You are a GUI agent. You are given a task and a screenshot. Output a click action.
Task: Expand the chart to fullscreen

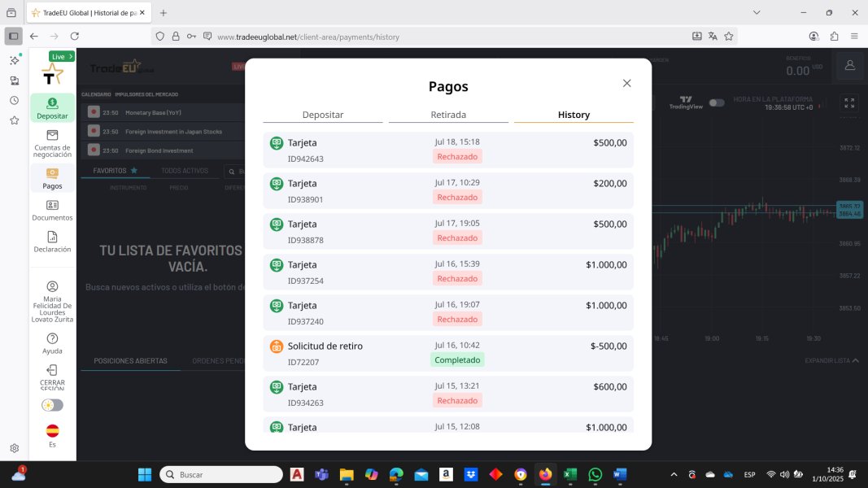click(849, 102)
